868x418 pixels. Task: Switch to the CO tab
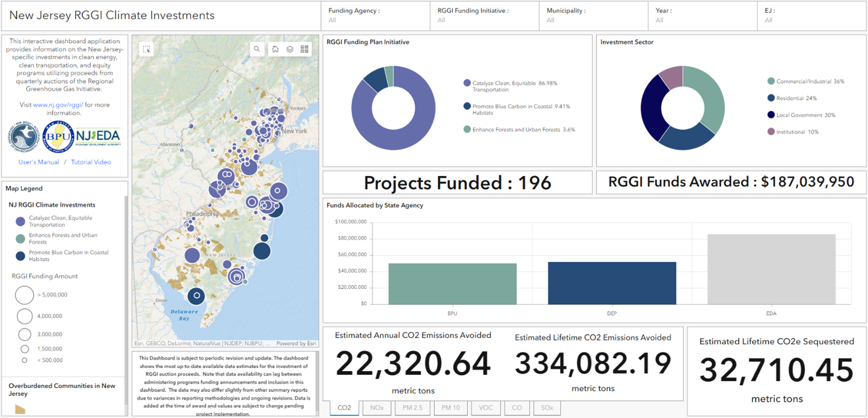coord(517,408)
